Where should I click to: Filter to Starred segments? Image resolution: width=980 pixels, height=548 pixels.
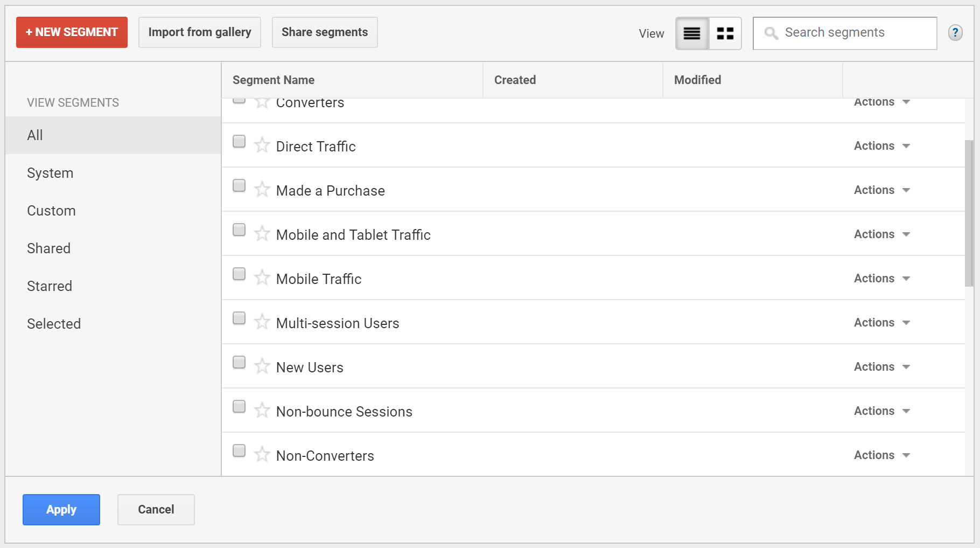tap(50, 286)
